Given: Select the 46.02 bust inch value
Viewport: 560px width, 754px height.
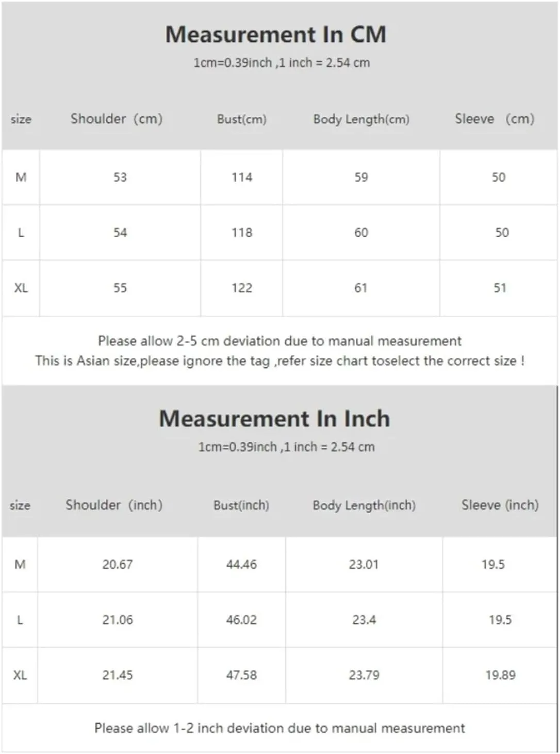Looking at the screenshot, I should [241, 619].
